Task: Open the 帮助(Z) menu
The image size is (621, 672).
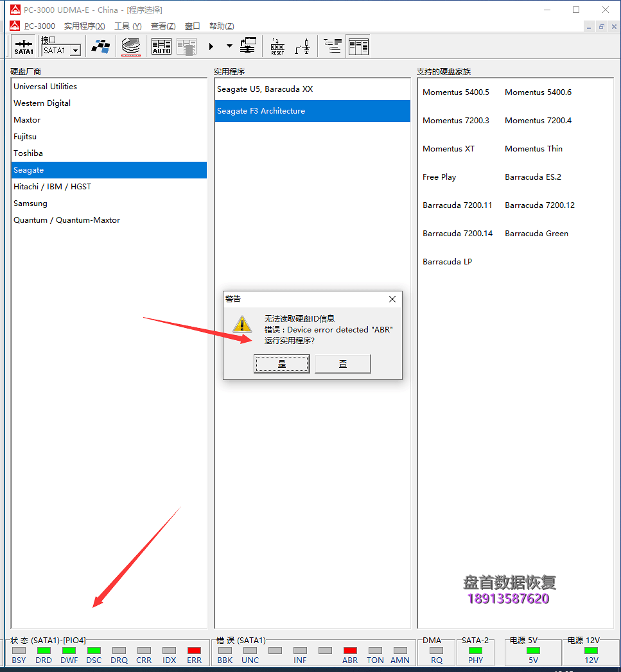Action: [x=222, y=26]
